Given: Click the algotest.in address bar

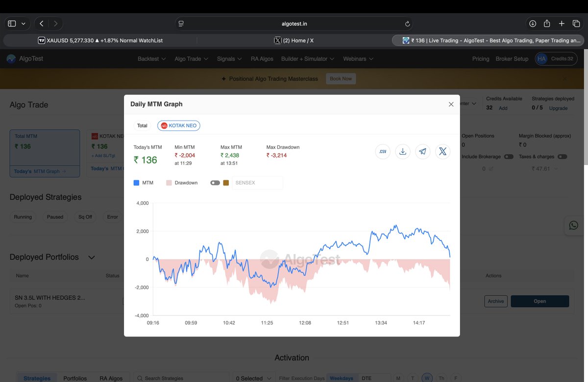Looking at the screenshot, I should pos(294,24).
